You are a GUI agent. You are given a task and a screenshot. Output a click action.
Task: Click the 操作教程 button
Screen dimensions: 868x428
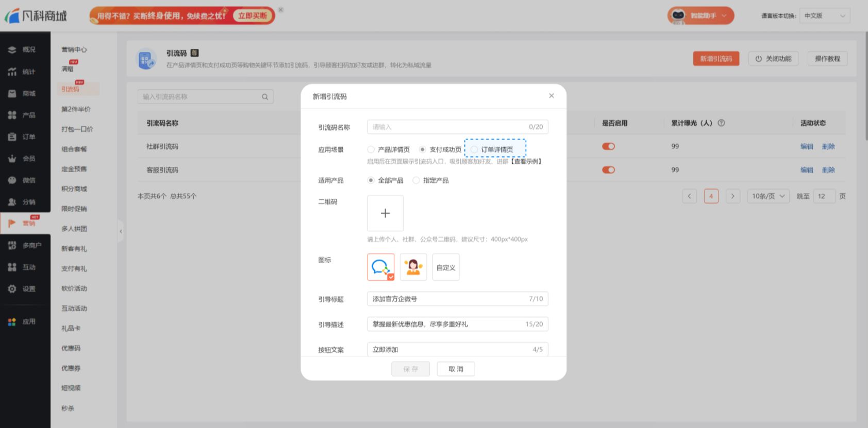coord(827,59)
